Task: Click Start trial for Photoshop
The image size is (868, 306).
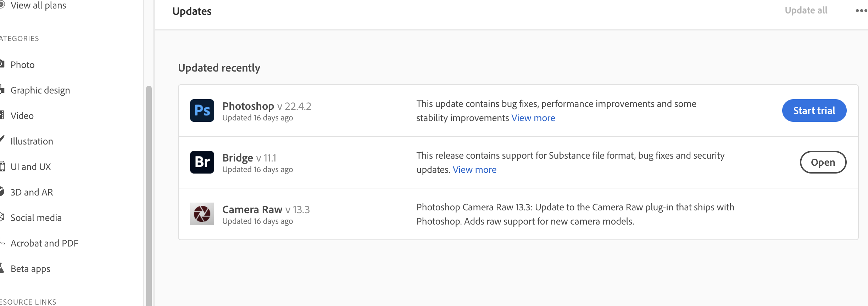Action: point(814,110)
